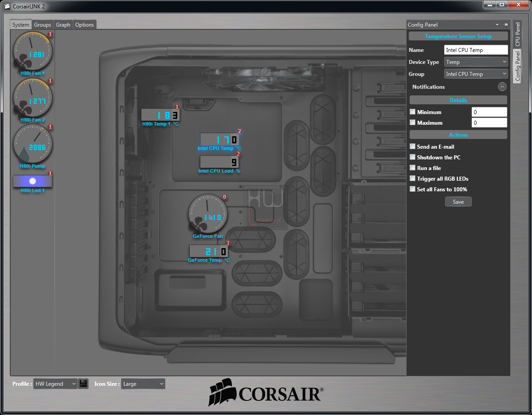Image resolution: width=532 pixels, height=415 pixels.
Task: Click the Save button
Action: 458,202
